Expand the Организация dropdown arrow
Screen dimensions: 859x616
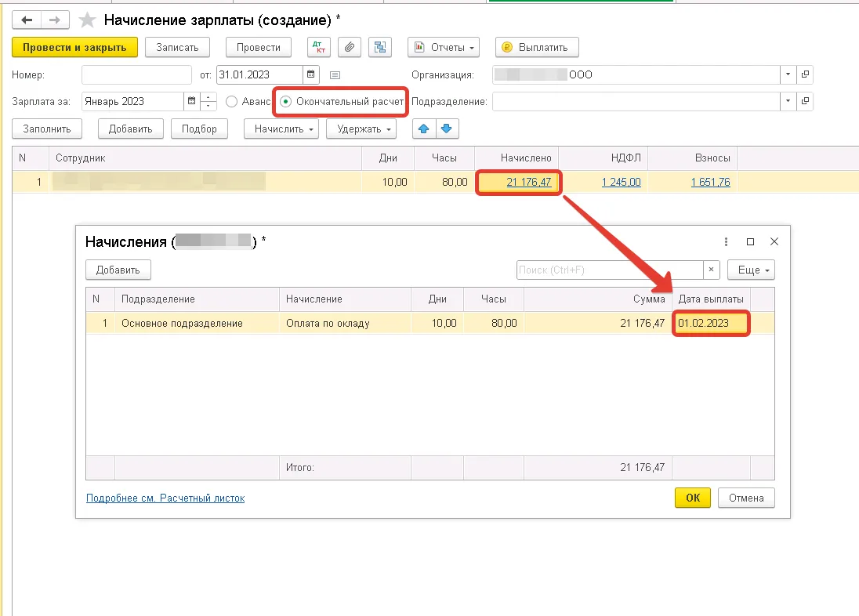787,74
